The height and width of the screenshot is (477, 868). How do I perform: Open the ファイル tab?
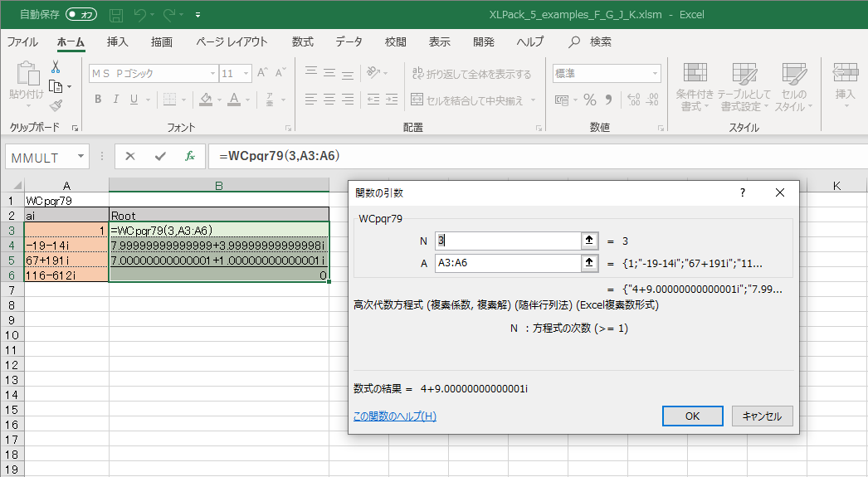(x=22, y=42)
